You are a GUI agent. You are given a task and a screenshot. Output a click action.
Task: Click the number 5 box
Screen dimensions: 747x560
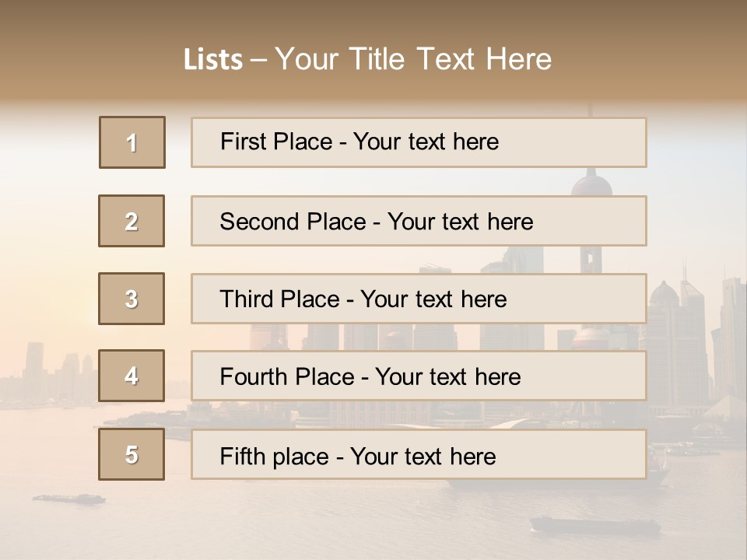pyautogui.click(x=132, y=453)
